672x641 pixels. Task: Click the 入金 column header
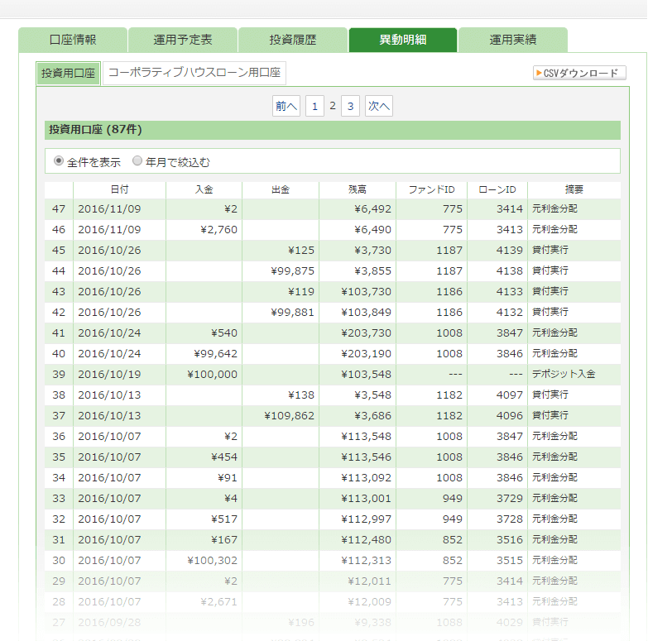coord(204,189)
